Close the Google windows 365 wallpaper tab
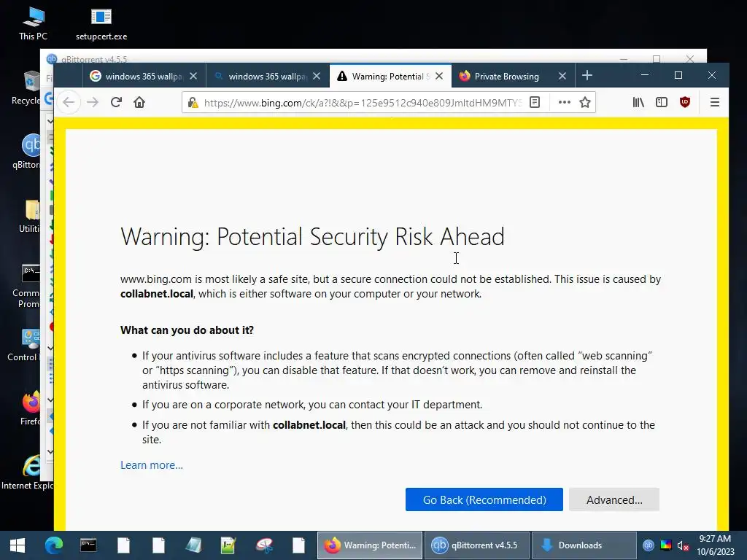 tap(193, 76)
